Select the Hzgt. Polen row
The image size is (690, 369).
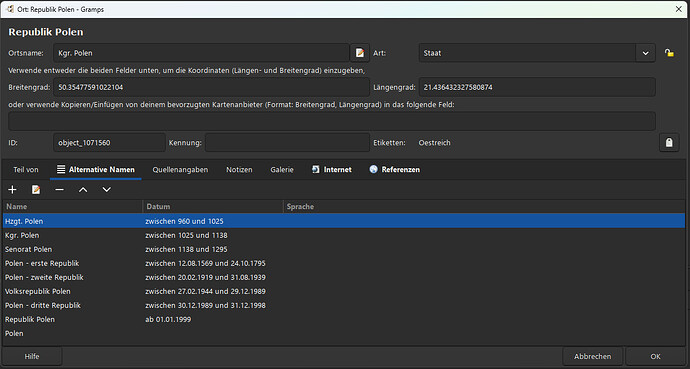coord(344,221)
